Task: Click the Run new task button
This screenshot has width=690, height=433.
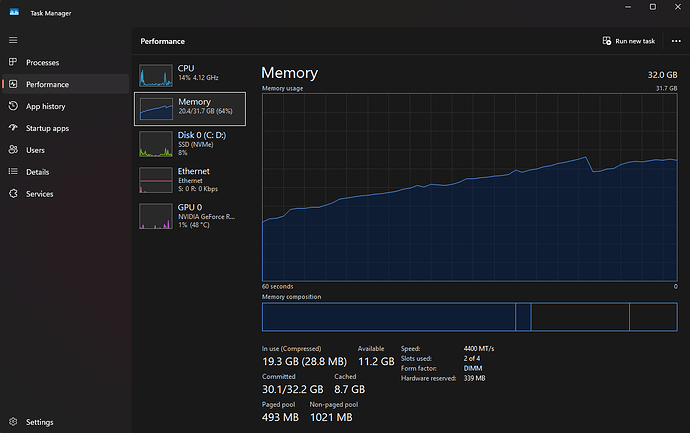Action: coord(629,41)
